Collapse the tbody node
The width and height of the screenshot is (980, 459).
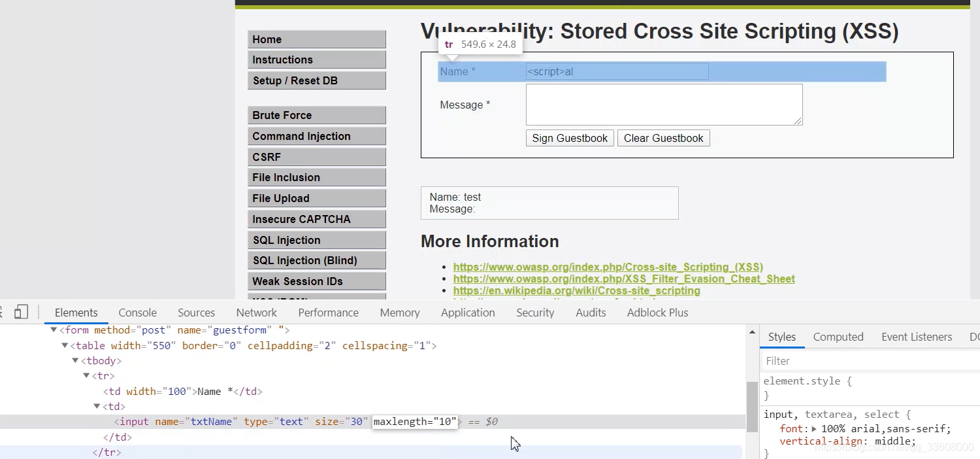tap(75, 361)
